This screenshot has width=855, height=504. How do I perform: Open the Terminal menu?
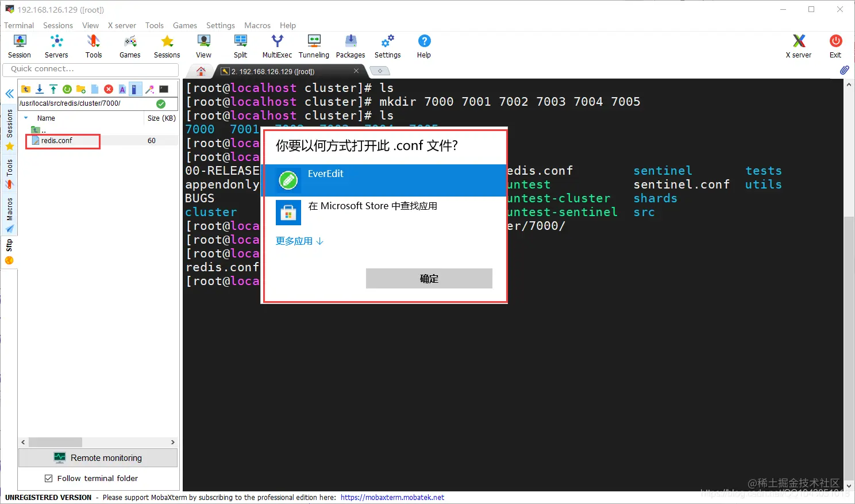[x=19, y=25]
